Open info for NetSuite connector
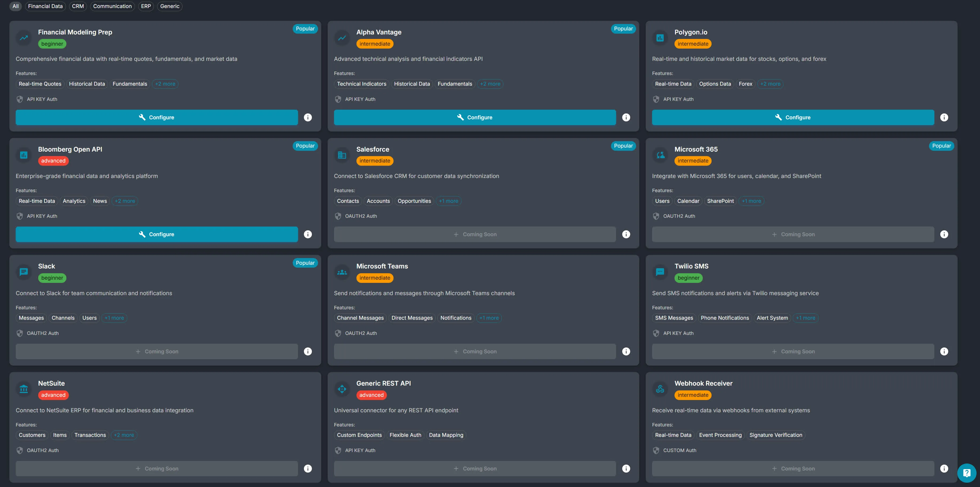The height and width of the screenshot is (487, 980). coord(308,469)
